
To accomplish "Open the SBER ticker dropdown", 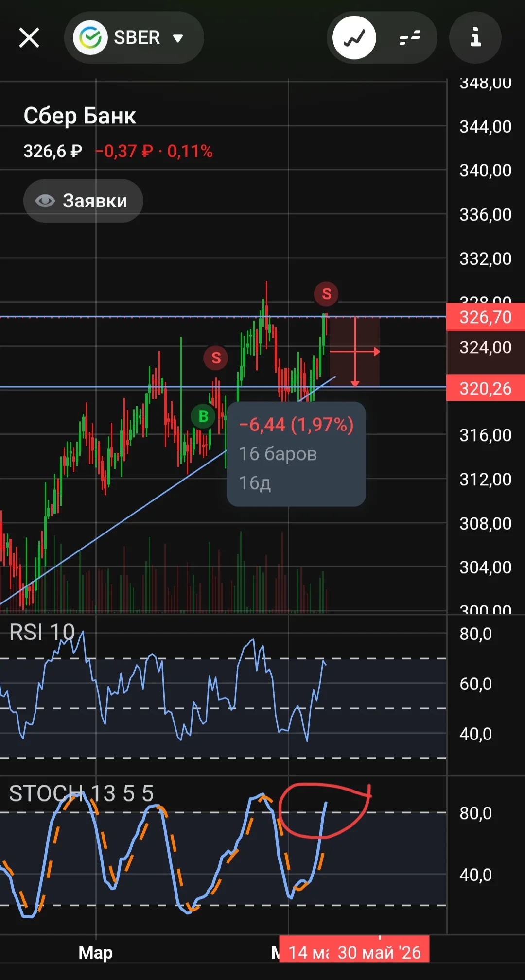I will [x=134, y=37].
